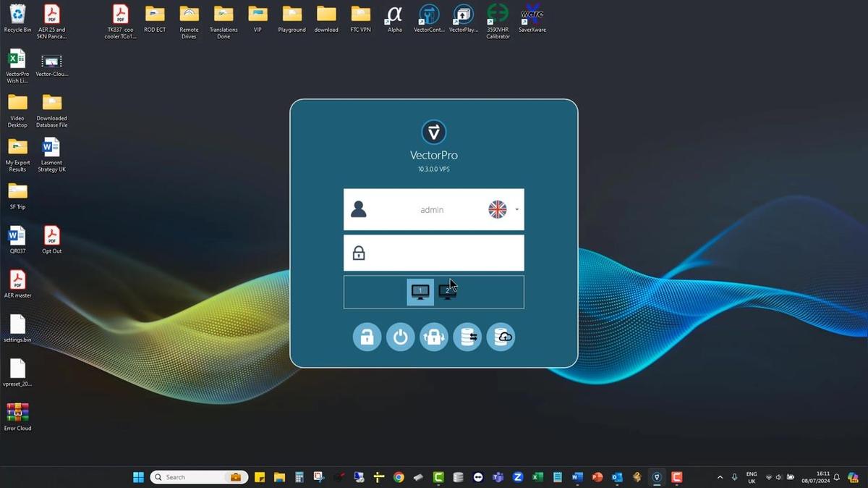Screen dimensions: 868x488
Task: Select the FTC VPN folder
Action: coord(360,20)
